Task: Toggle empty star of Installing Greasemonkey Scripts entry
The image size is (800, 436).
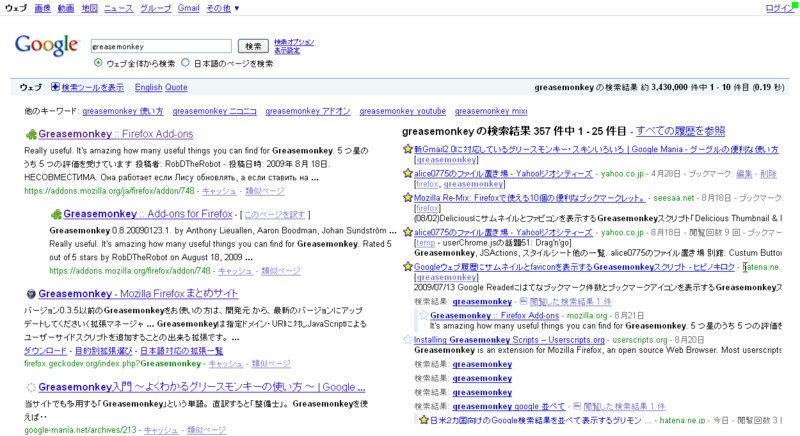Action: (x=408, y=339)
